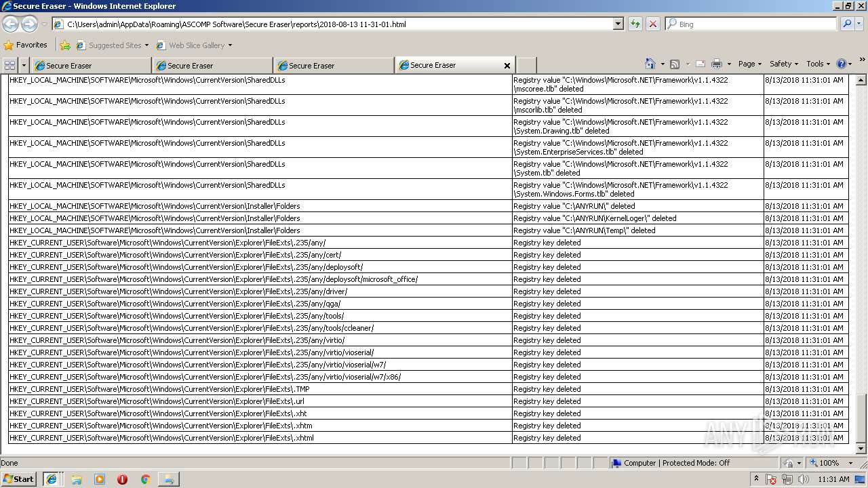This screenshot has height=488, width=868.
Task: Open Windows Explorer folder from taskbar
Action: [77, 479]
